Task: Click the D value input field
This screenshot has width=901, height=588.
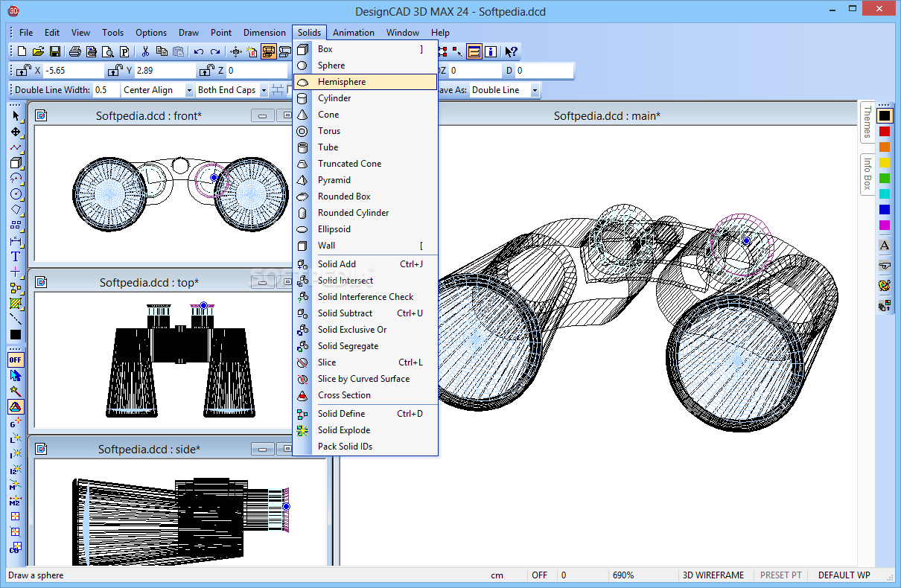Action: coord(544,71)
